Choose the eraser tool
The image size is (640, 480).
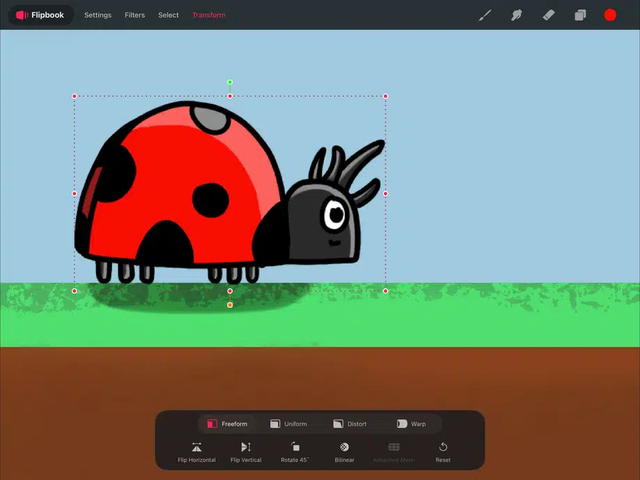point(548,15)
